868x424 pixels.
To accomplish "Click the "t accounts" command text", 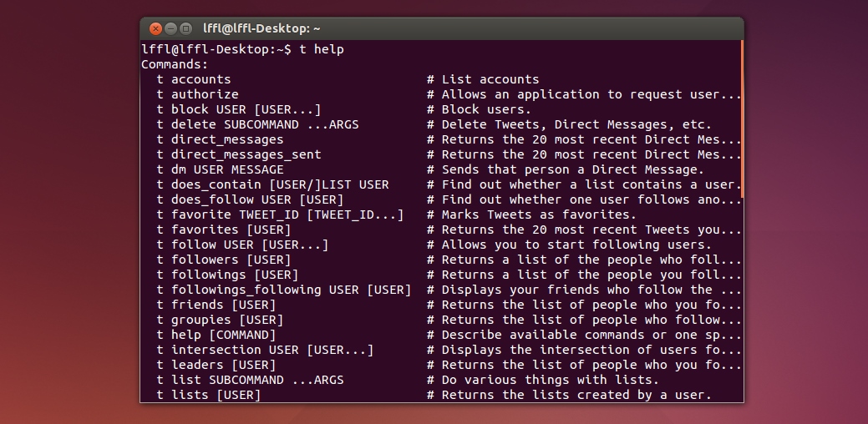I will coord(194,79).
